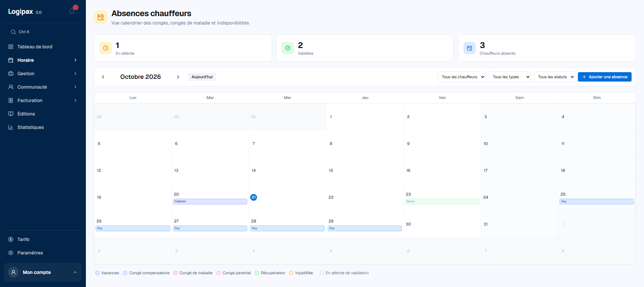Viewport: 644px width, 287px height.
Task: Click the Absences chauffeurs header icon
Action: (x=101, y=17)
